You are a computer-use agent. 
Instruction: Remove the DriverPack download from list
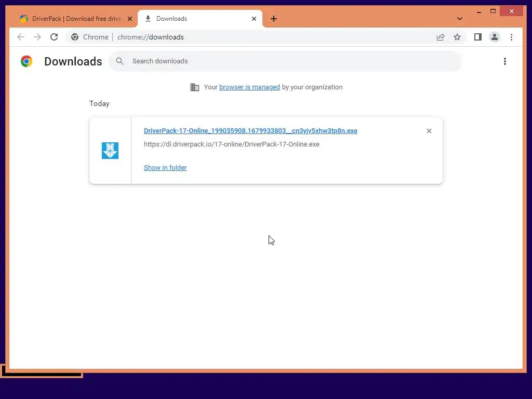(x=429, y=131)
